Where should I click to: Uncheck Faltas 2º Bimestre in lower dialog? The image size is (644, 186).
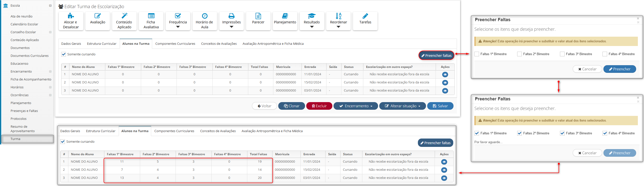pyautogui.click(x=519, y=133)
